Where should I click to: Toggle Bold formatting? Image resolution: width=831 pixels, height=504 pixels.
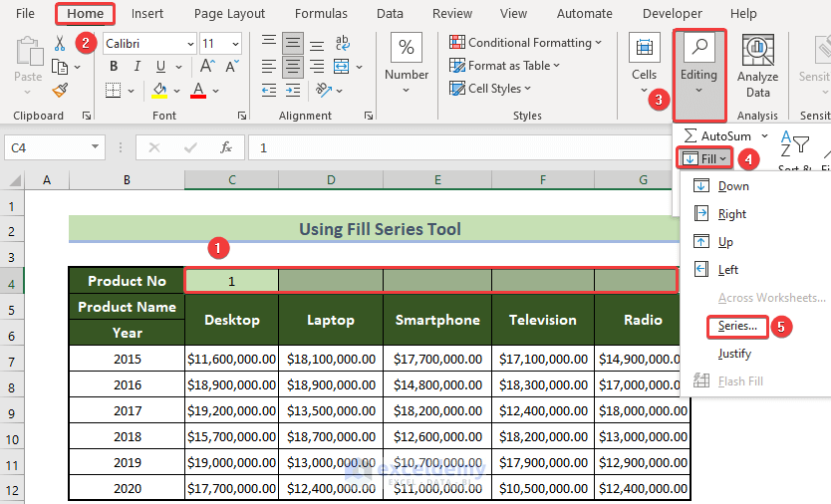tap(113, 67)
